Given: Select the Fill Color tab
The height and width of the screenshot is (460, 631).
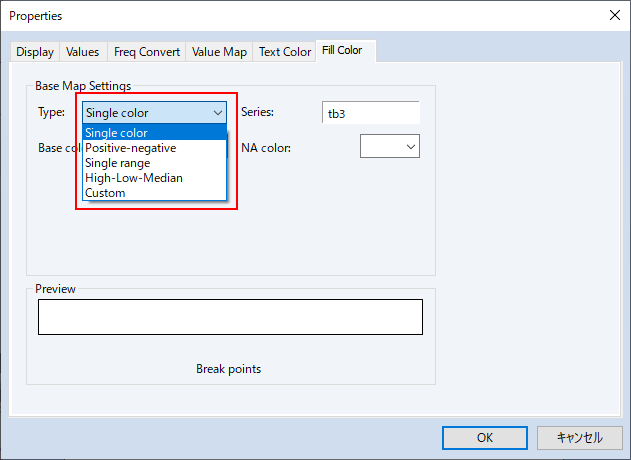Looking at the screenshot, I should [x=346, y=51].
